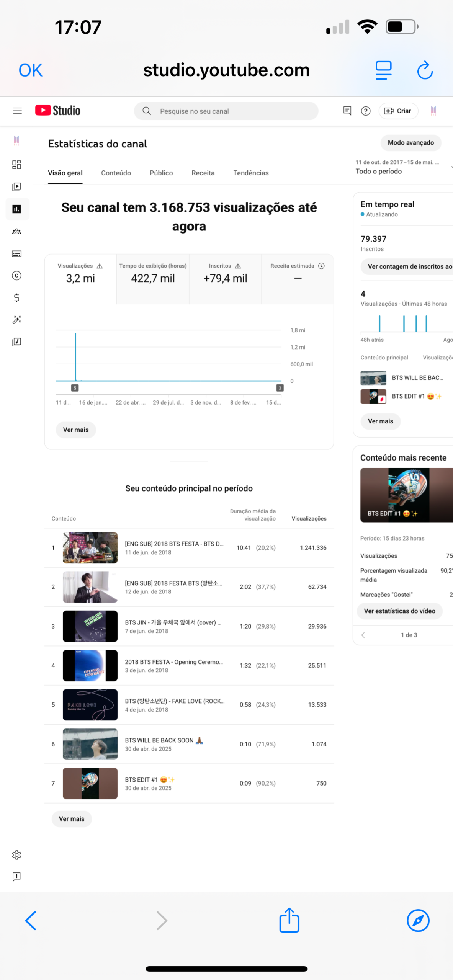The width and height of the screenshot is (453, 980).
Task: Open the Todo o período date dropdown
Action: point(404,167)
